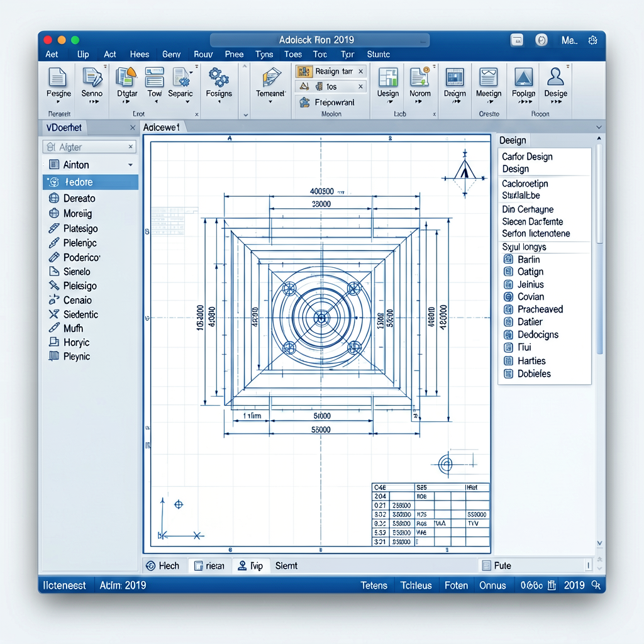The height and width of the screenshot is (644, 644).
Task: Expand the ribbon gallery down arrow
Action: tap(246, 115)
